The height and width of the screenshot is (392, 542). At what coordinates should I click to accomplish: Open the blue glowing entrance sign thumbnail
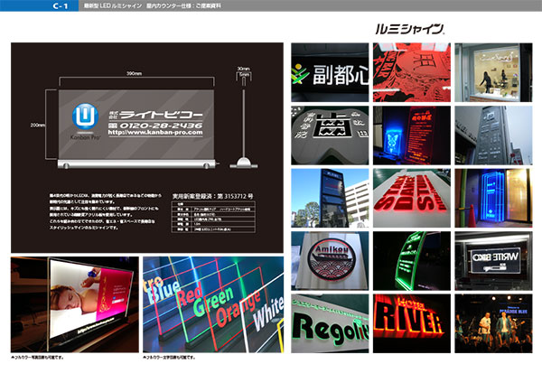[x=493, y=198]
